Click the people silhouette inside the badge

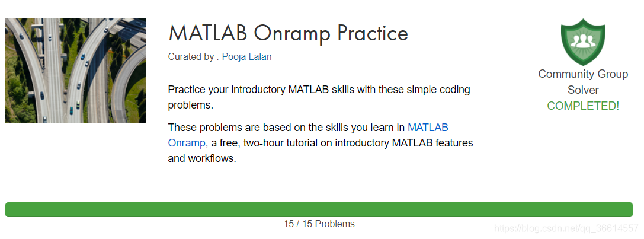(x=583, y=41)
